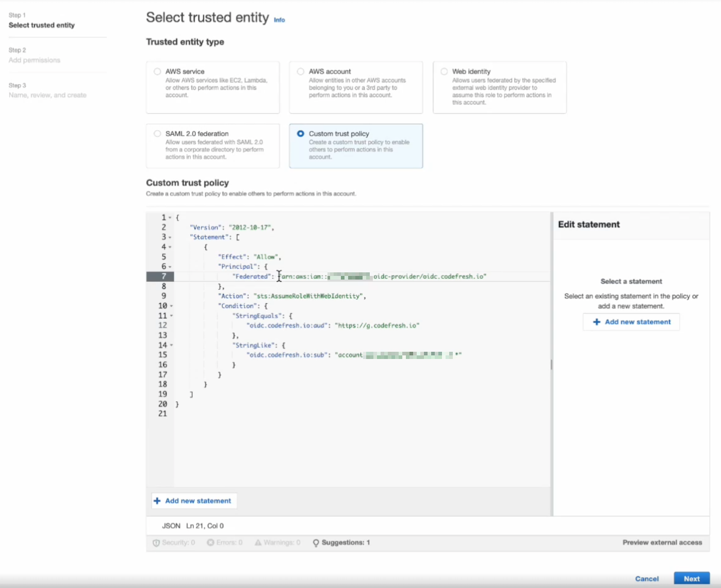This screenshot has height=588, width=721.
Task: Click the Warnings triangle icon
Action: point(258,543)
